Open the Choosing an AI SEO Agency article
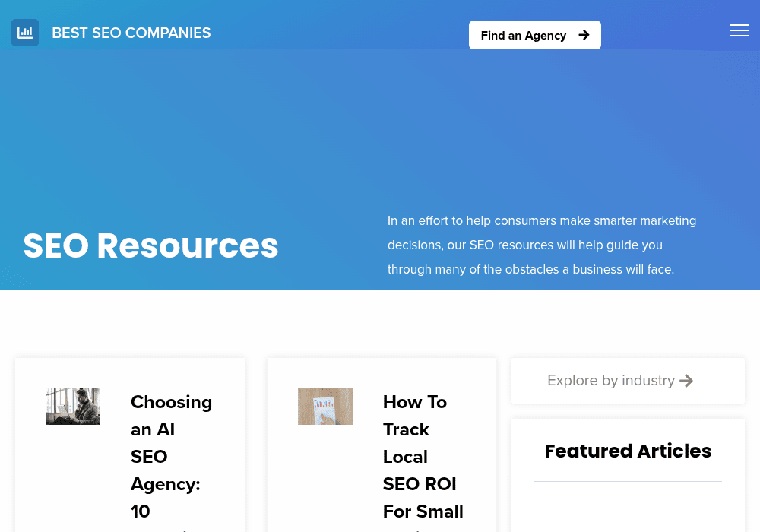 pos(172,457)
